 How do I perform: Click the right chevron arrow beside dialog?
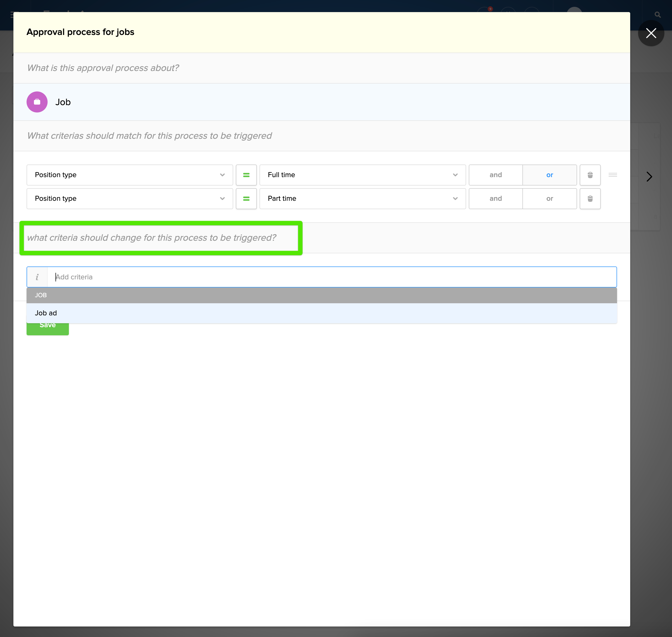(x=649, y=177)
